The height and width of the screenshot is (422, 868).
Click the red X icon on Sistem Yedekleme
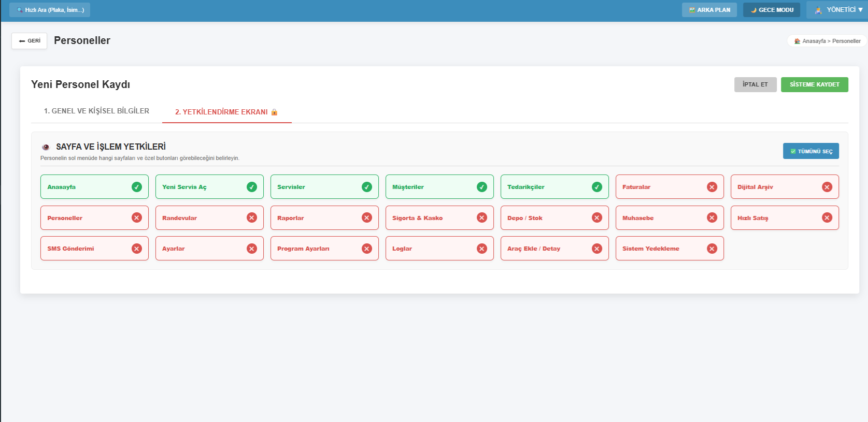pyautogui.click(x=712, y=249)
